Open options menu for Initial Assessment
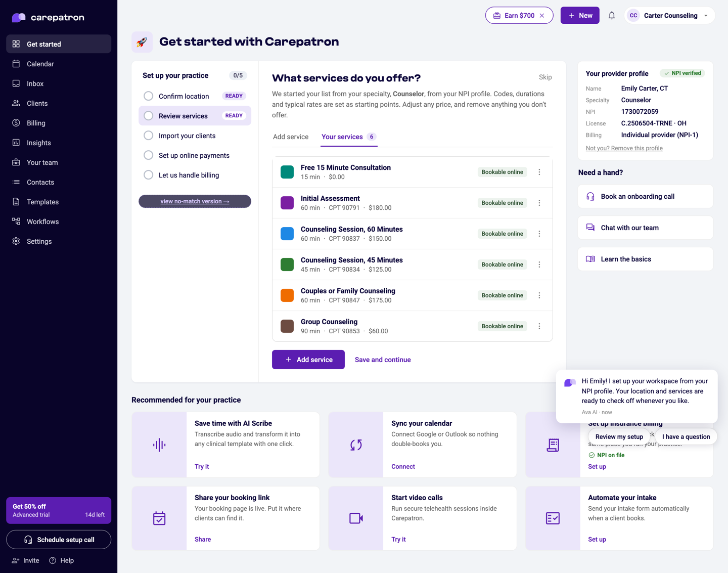The image size is (728, 573). [539, 203]
